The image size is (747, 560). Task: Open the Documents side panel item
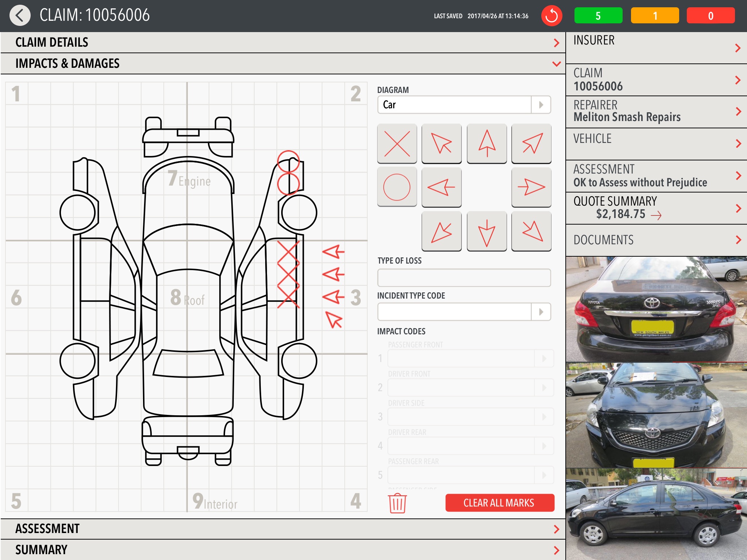click(656, 240)
